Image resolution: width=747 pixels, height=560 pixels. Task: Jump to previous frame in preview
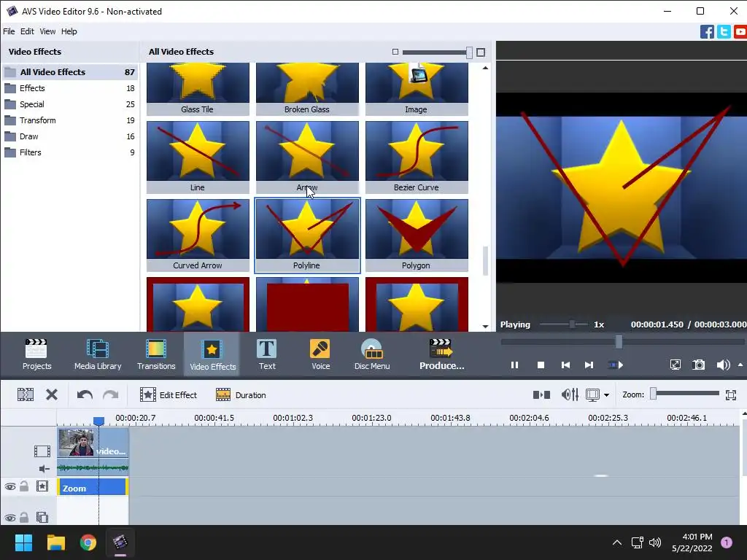click(x=565, y=365)
